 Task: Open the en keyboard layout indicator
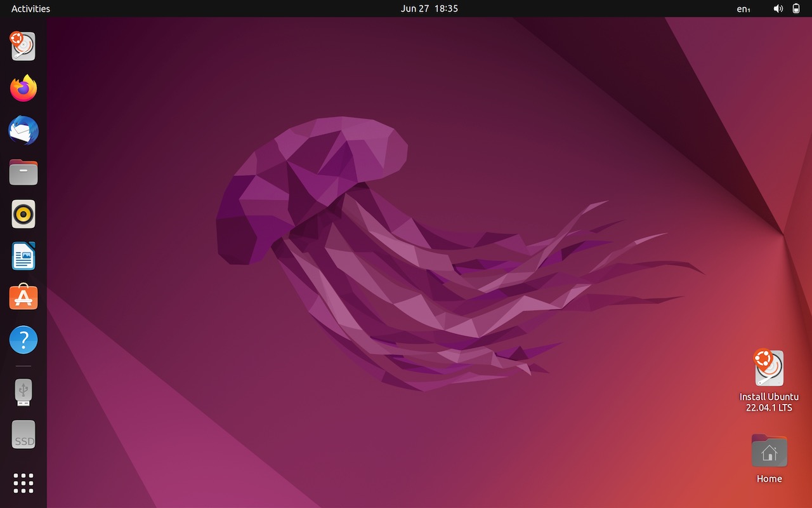point(743,9)
